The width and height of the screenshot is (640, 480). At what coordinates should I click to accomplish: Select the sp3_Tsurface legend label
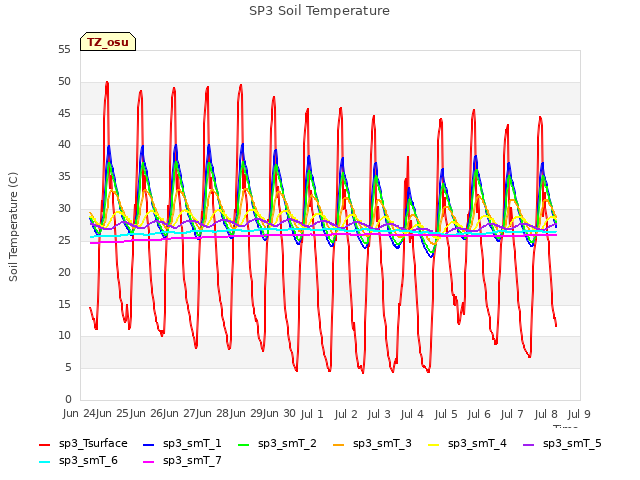[93, 444]
